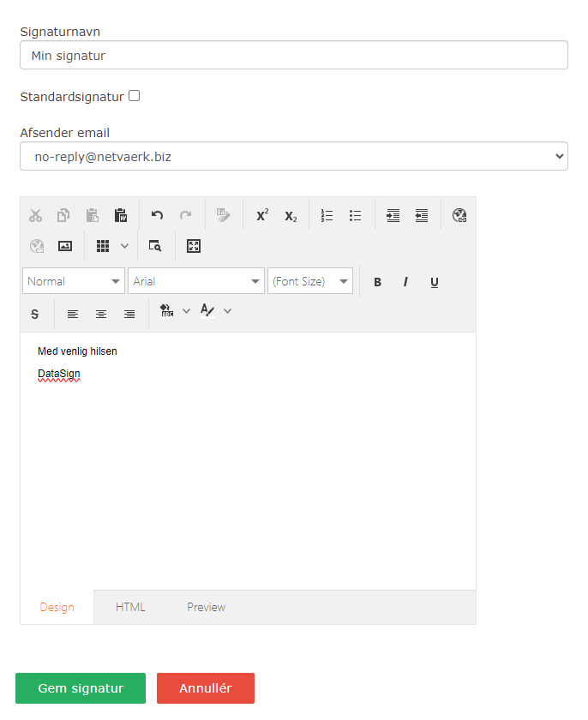Enable the Standardsignatur checkbox
588x720 pixels.
tap(135, 96)
